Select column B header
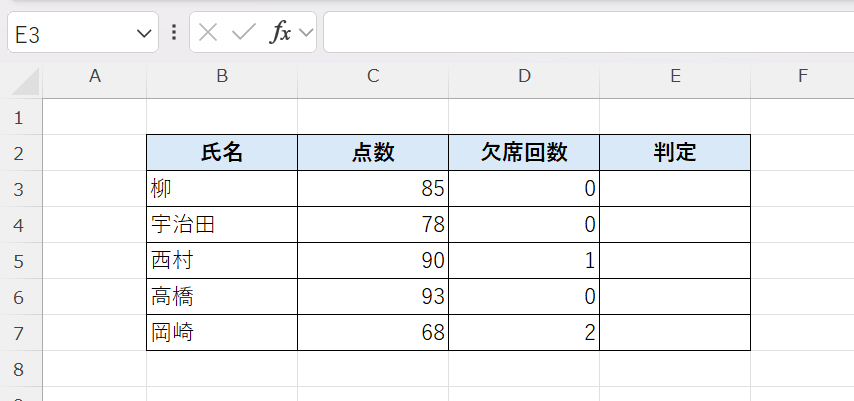Screen dimensions: 854x401 click(222, 76)
